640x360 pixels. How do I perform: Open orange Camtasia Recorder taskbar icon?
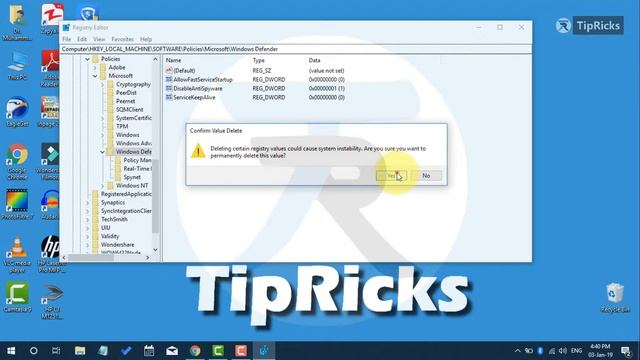(x=241, y=351)
